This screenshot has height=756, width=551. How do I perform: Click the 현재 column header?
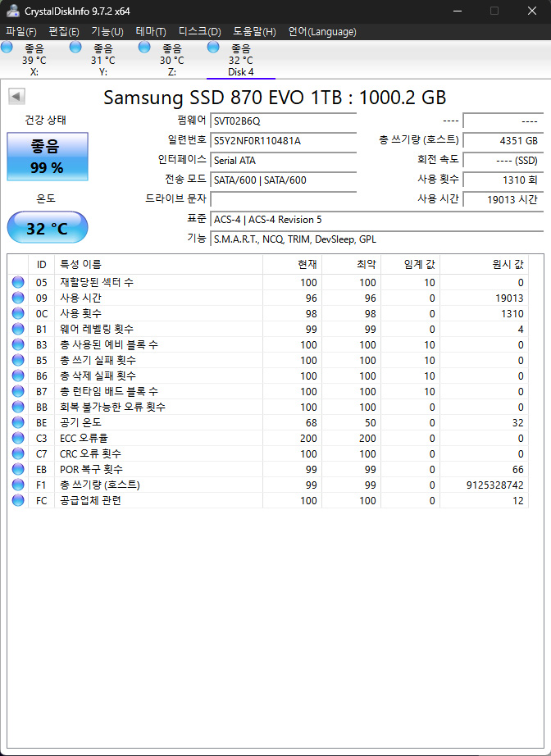pyautogui.click(x=292, y=264)
